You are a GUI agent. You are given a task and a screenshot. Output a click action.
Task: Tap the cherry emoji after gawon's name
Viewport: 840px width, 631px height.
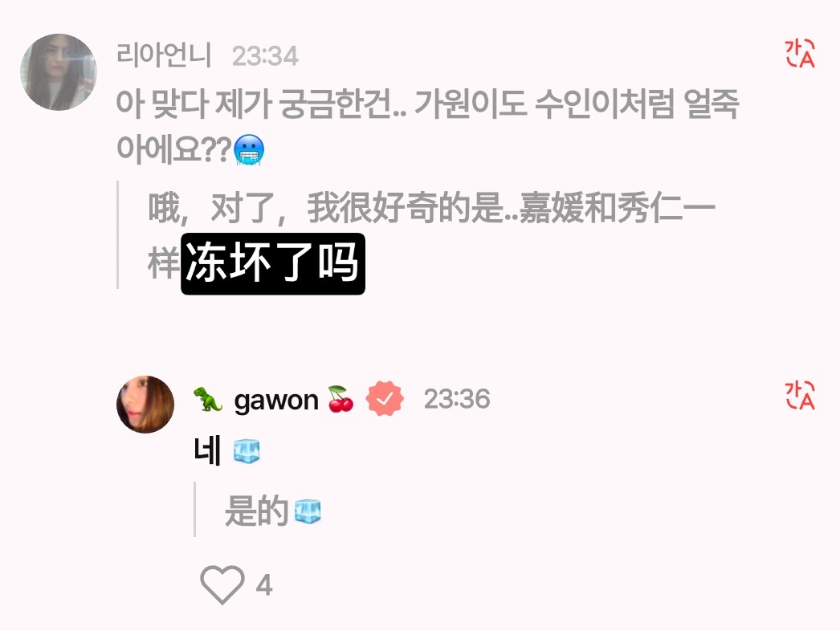click(340, 399)
